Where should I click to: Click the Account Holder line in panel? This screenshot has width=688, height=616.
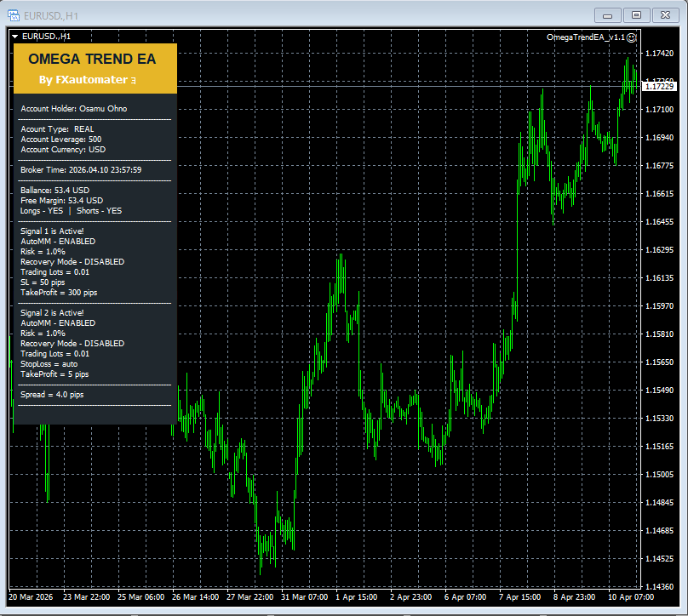point(73,109)
